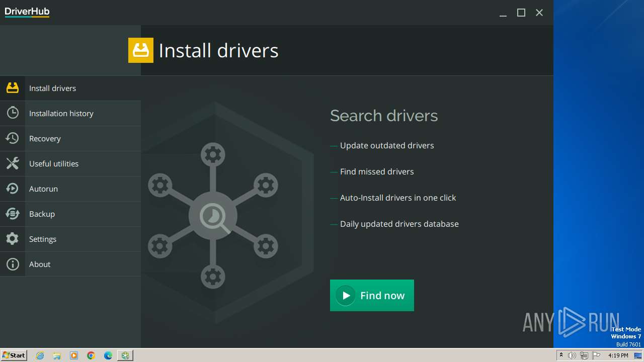The width and height of the screenshot is (644, 362).
Task: Open media player taskbar icon
Action: (74, 355)
